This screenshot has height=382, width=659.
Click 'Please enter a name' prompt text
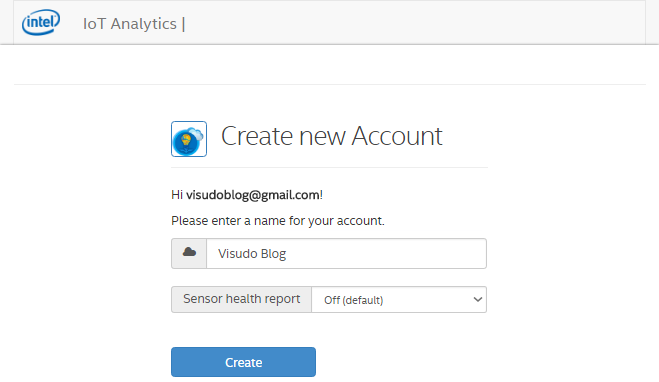click(278, 221)
